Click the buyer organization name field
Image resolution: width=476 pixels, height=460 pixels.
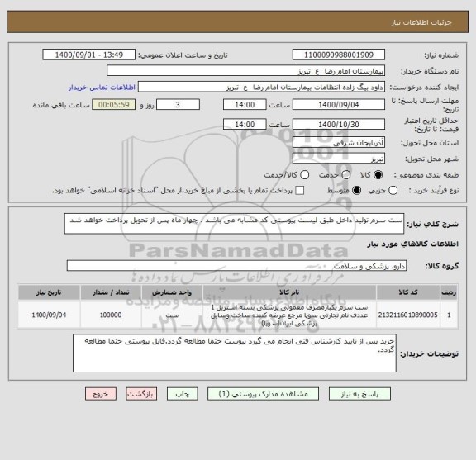tap(246, 71)
